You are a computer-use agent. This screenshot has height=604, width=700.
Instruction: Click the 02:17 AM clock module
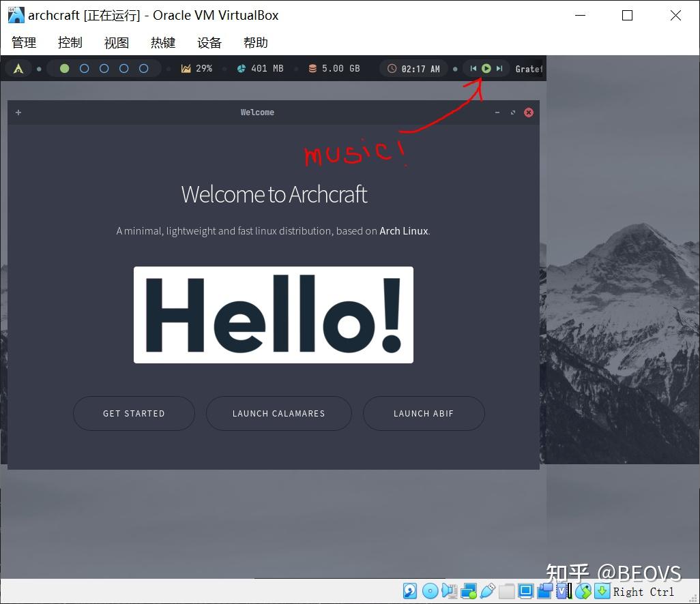413,68
